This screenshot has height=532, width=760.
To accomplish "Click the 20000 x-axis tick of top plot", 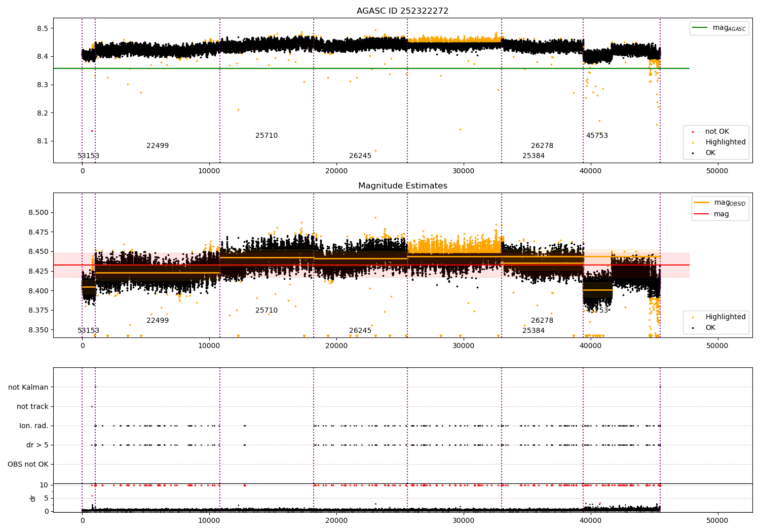I will pyautogui.click(x=336, y=171).
